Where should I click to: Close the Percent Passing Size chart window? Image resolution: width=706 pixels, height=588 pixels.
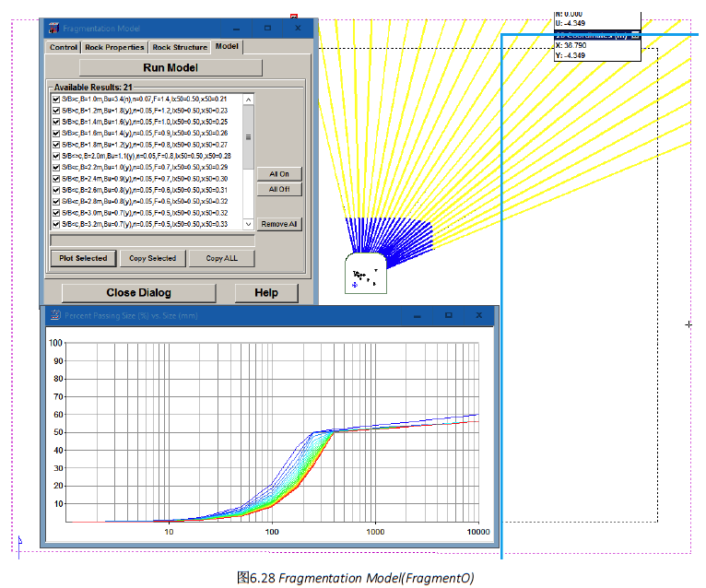(478, 315)
